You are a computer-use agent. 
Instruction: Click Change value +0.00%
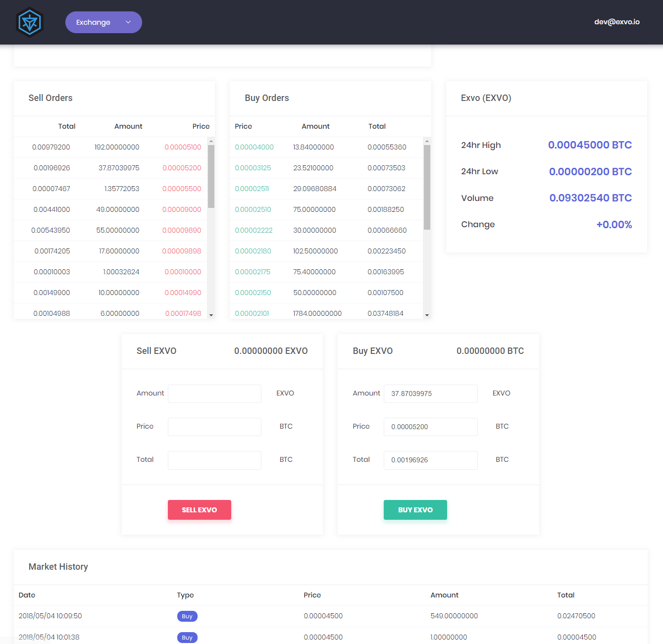(614, 225)
